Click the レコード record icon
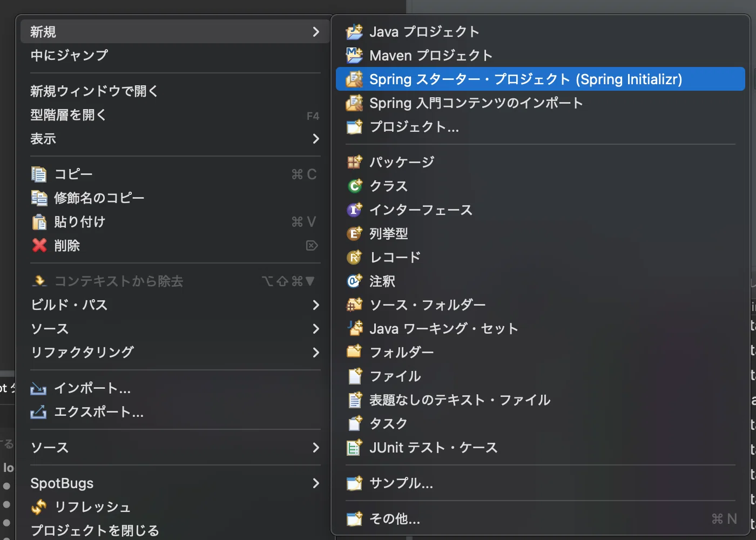Image resolution: width=756 pixels, height=540 pixels. (x=354, y=257)
